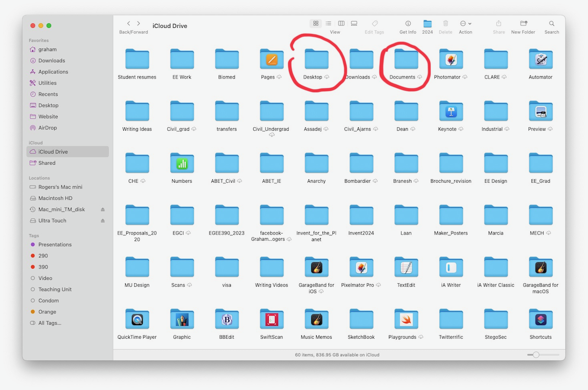
Task: Select the Preview app folder
Action: click(x=541, y=112)
